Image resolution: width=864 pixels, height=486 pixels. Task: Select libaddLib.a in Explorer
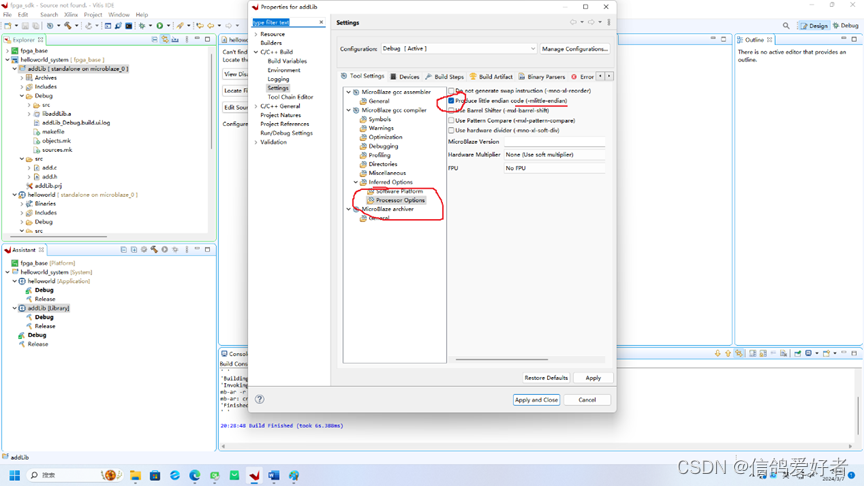(x=56, y=114)
